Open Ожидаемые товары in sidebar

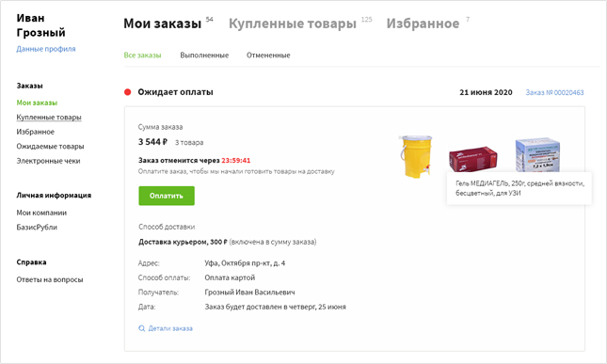(x=50, y=146)
